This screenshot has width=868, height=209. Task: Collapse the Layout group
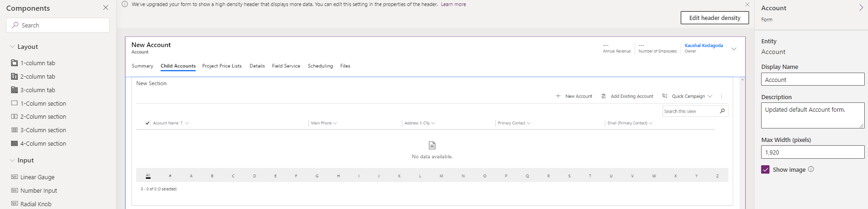(12, 47)
